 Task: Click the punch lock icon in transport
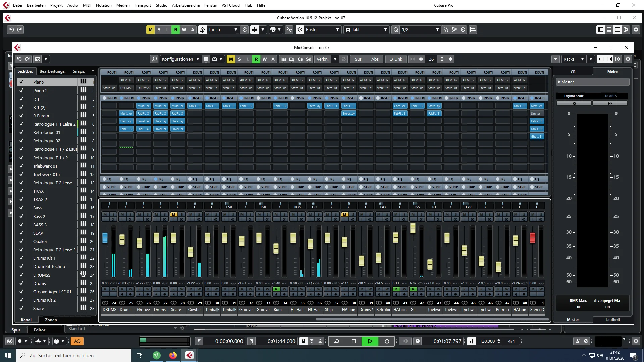click(304, 341)
